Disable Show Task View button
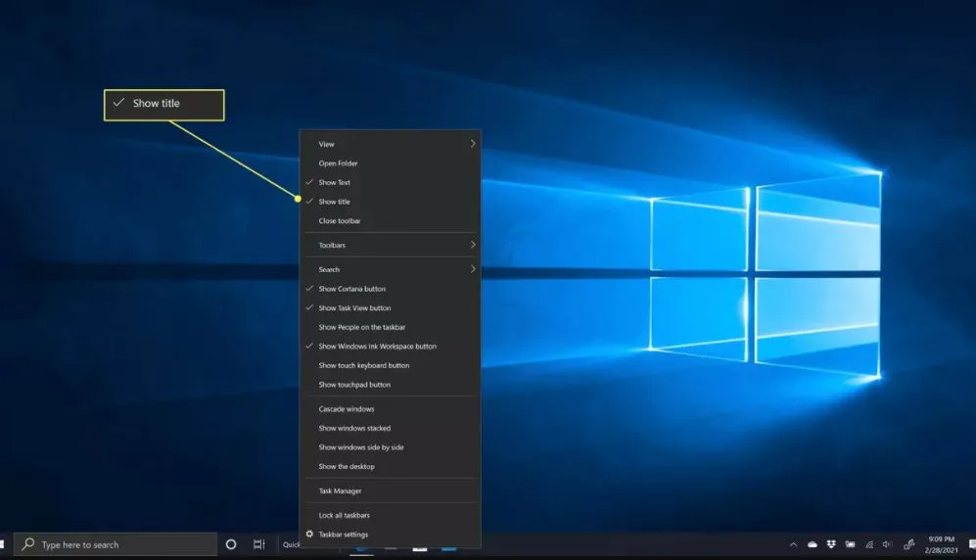The image size is (976, 560). (391, 308)
